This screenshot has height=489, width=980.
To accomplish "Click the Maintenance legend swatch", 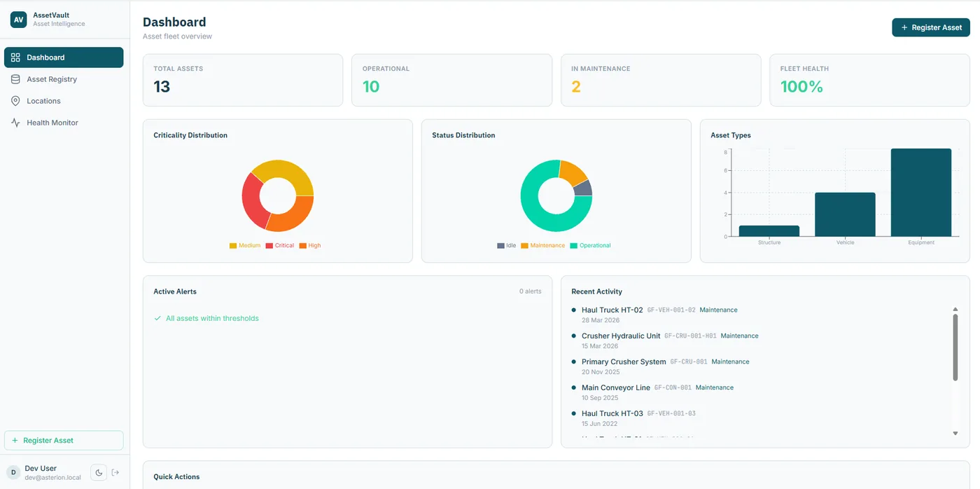I will pos(524,246).
